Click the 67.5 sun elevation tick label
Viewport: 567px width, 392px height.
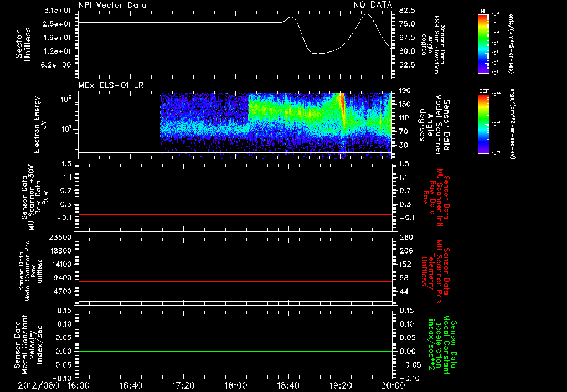coord(407,38)
